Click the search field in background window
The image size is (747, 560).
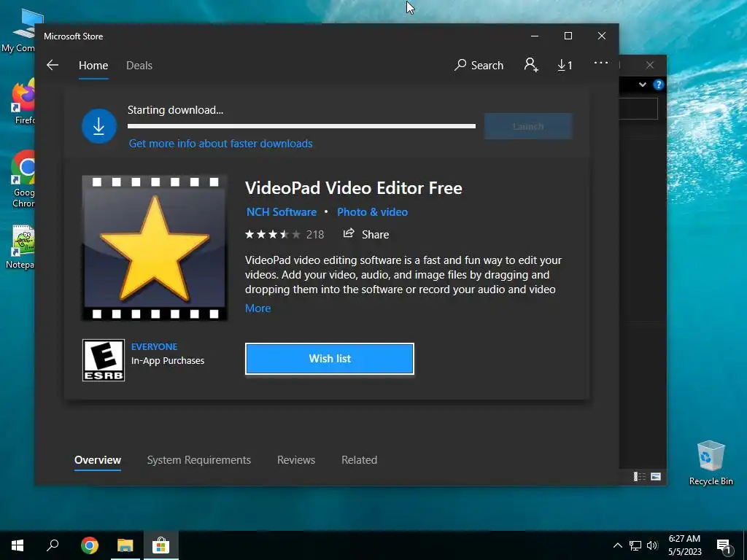(x=638, y=109)
